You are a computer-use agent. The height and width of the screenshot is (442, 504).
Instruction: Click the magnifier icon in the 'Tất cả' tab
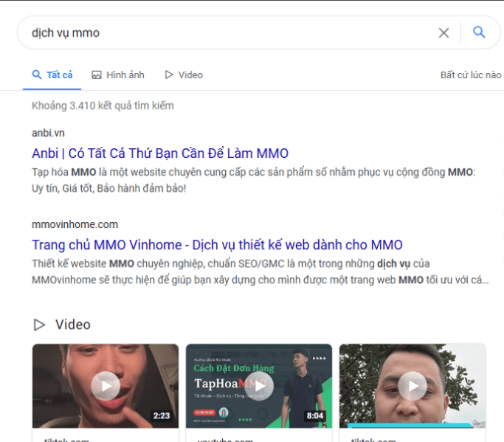point(37,75)
